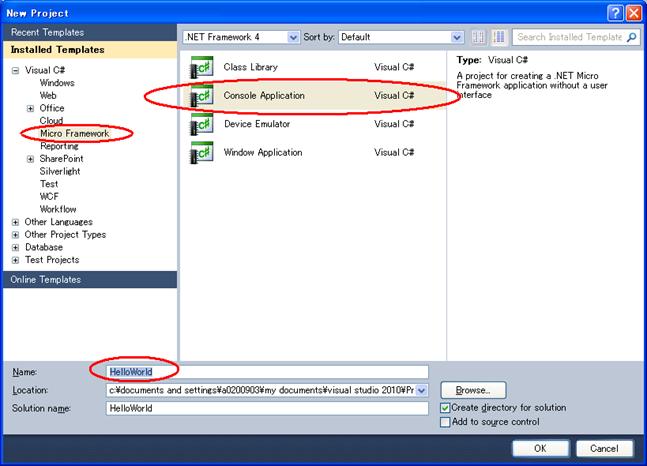Viewport: 647px width, 466px height.
Task: Expand the Test Projects node
Action: (15, 260)
